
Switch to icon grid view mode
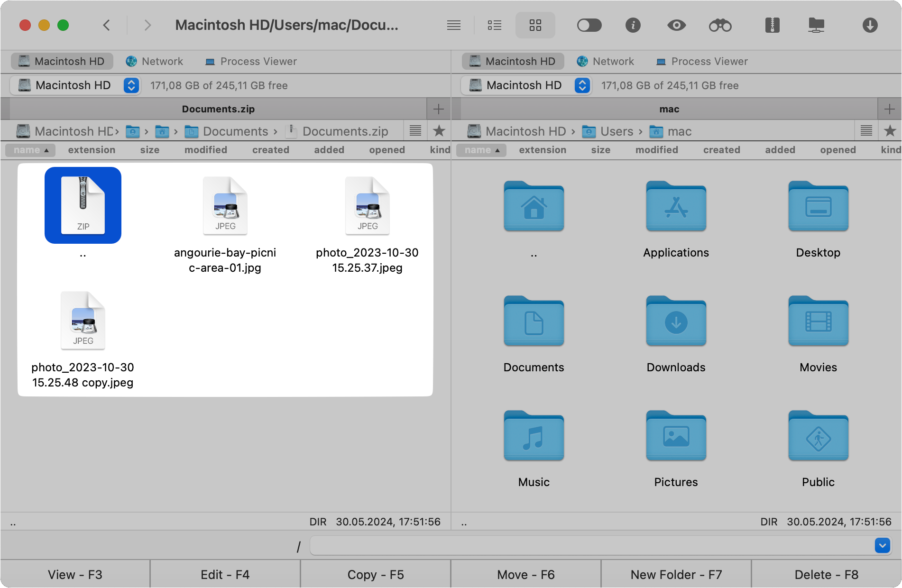coord(535,25)
